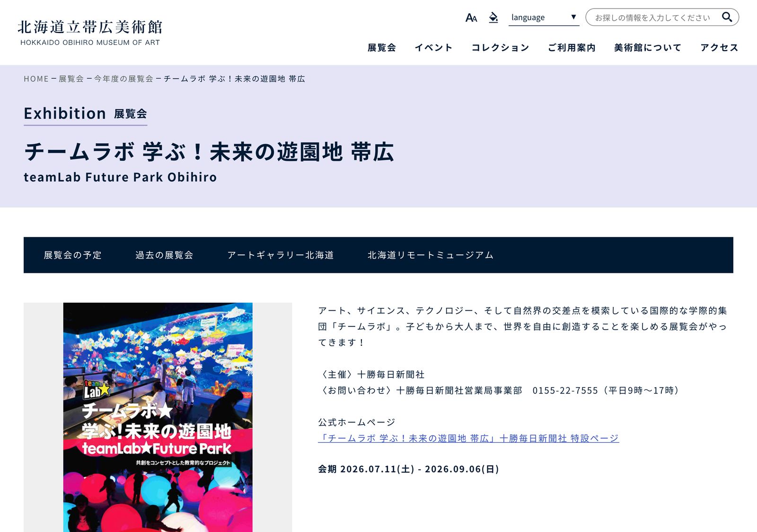Open the アクセス menu item
This screenshot has width=757, height=532.
(x=719, y=48)
